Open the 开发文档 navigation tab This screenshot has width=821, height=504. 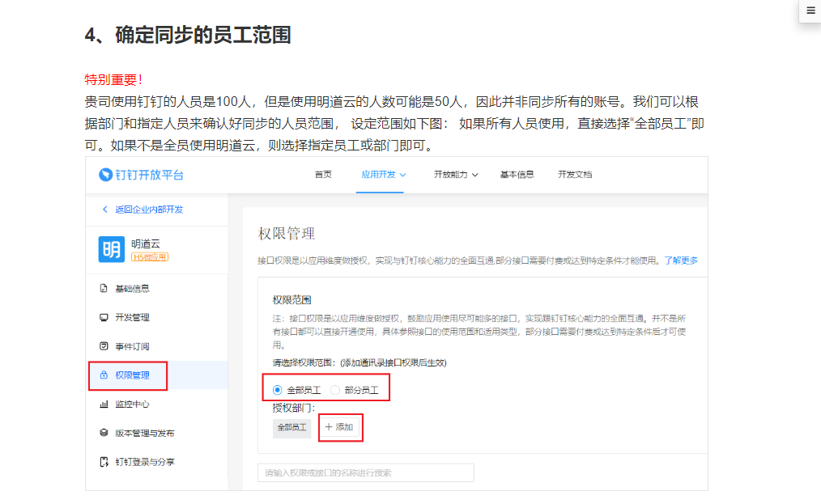pos(575,175)
